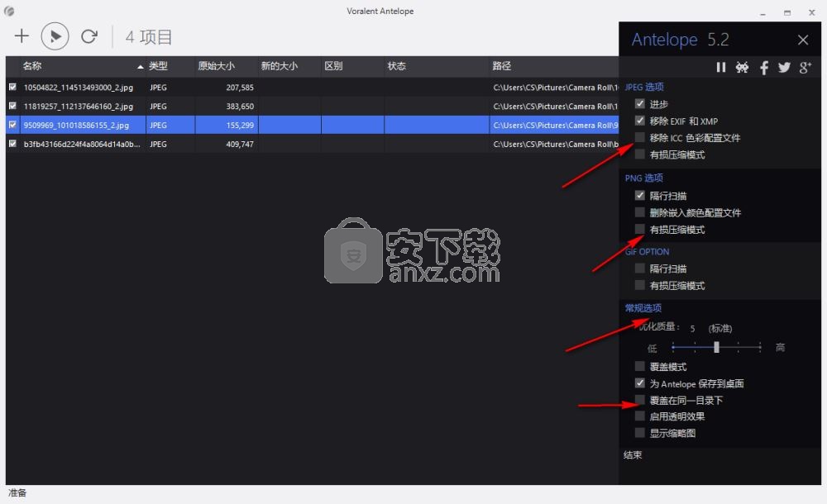The height and width of the screenshot is (504, 827).
Task: Select file name b3fb43166d224f4a8064d14a0b...
Action: pos(82,144)
